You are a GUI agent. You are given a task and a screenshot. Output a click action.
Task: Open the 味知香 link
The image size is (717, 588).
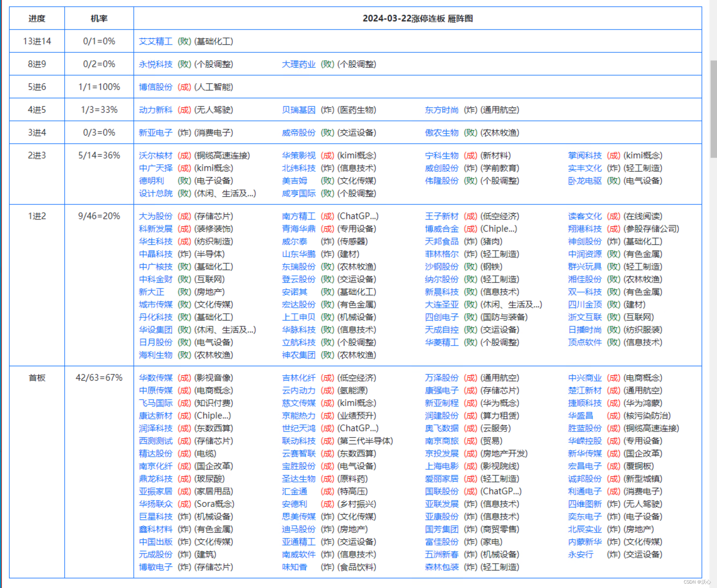pos(295,567)
